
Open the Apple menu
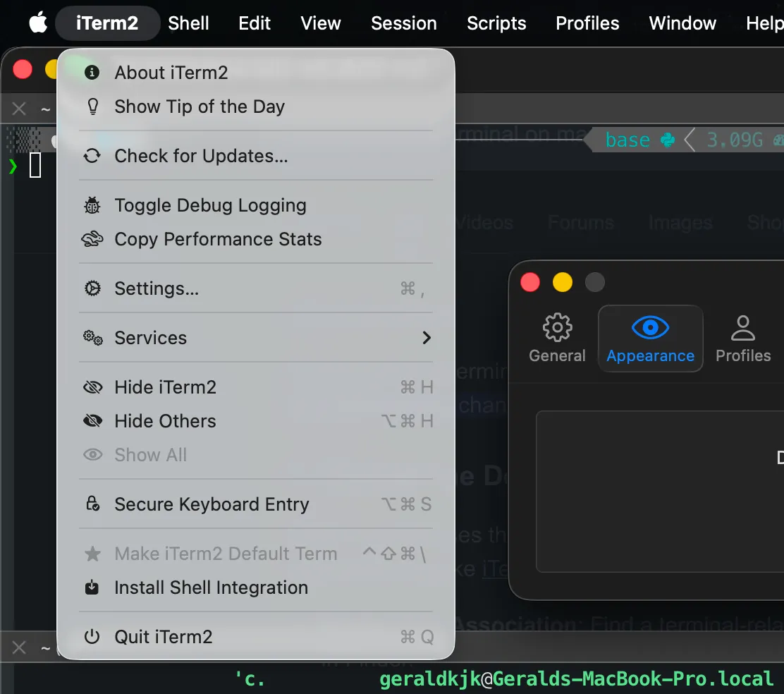coord(38,23)
